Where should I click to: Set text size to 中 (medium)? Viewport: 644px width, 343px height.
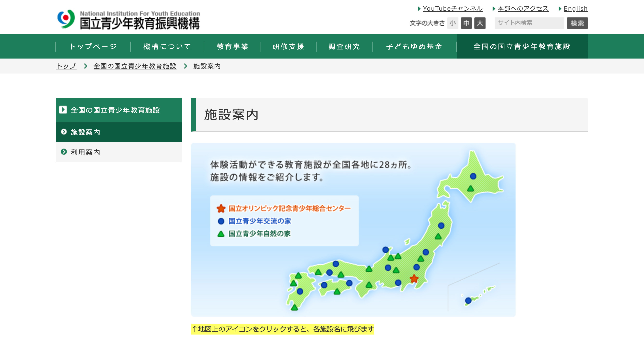(466, 23)
